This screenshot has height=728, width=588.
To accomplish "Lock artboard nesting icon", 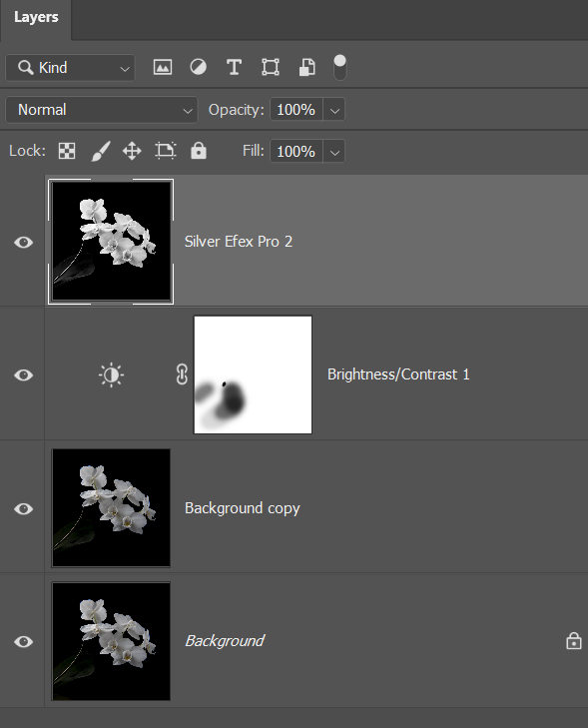I will [x=165, y=151].
